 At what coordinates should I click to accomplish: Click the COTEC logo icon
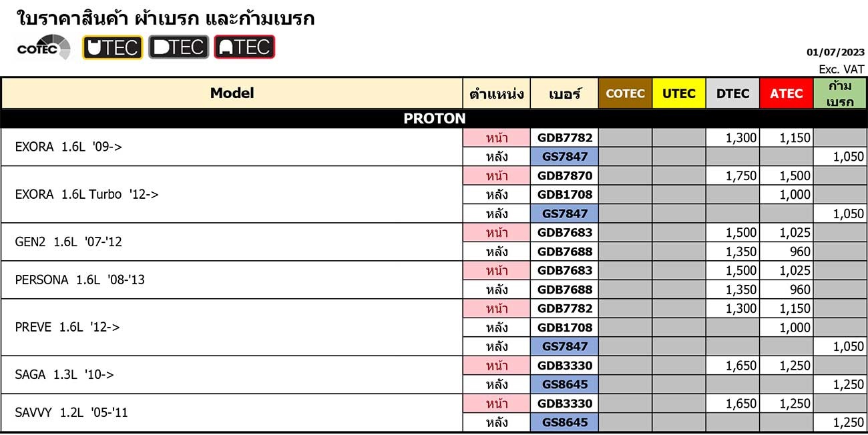pos(44,47)
